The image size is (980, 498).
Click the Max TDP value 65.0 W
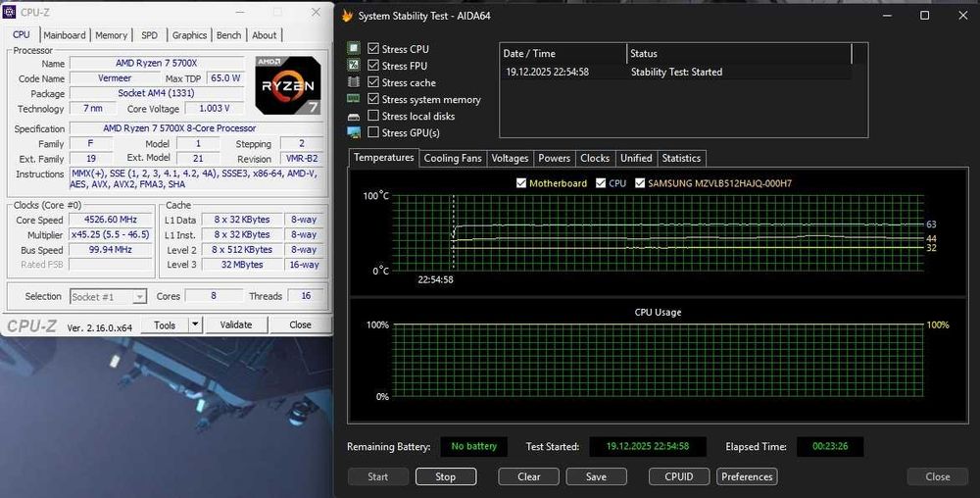point(225,78)
